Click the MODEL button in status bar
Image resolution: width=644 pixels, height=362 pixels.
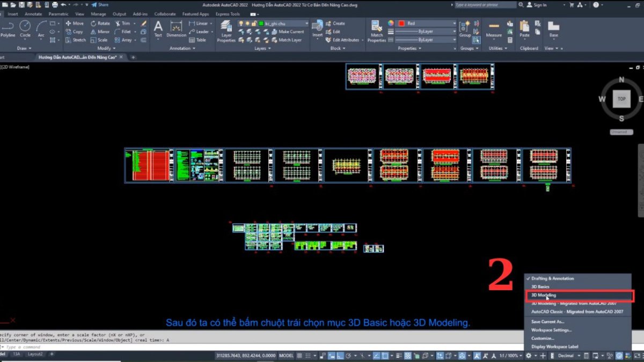[x=286, y=355]
